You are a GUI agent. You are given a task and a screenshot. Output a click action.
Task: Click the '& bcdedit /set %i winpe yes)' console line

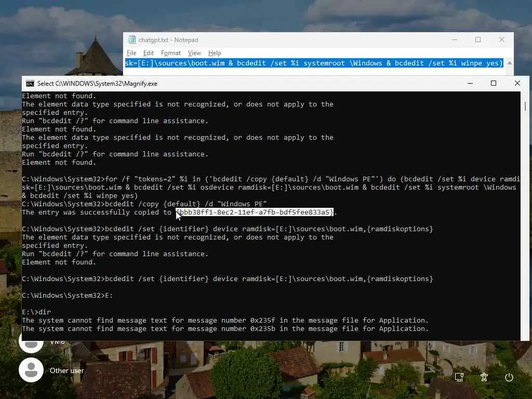point(79,196)
